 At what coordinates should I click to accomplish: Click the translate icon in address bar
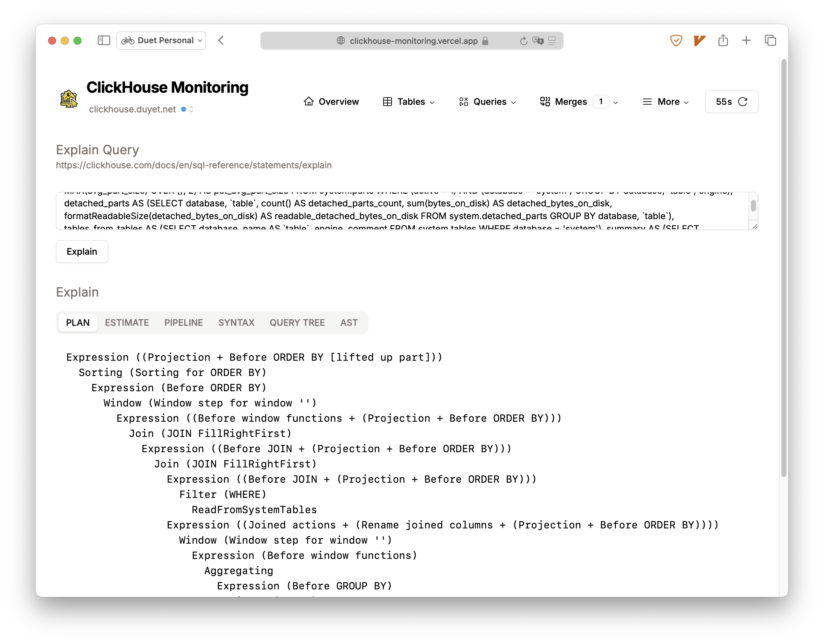[x=538, y=41]
